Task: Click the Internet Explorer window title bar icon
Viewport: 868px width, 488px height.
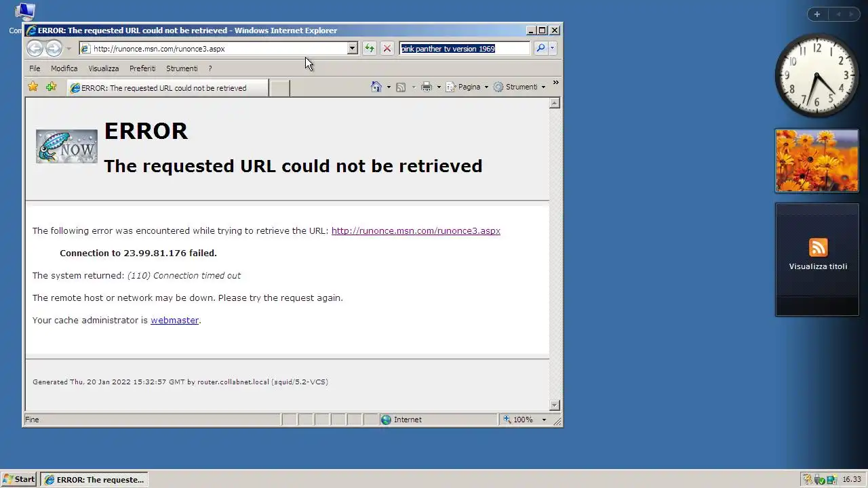Action: 31,30
